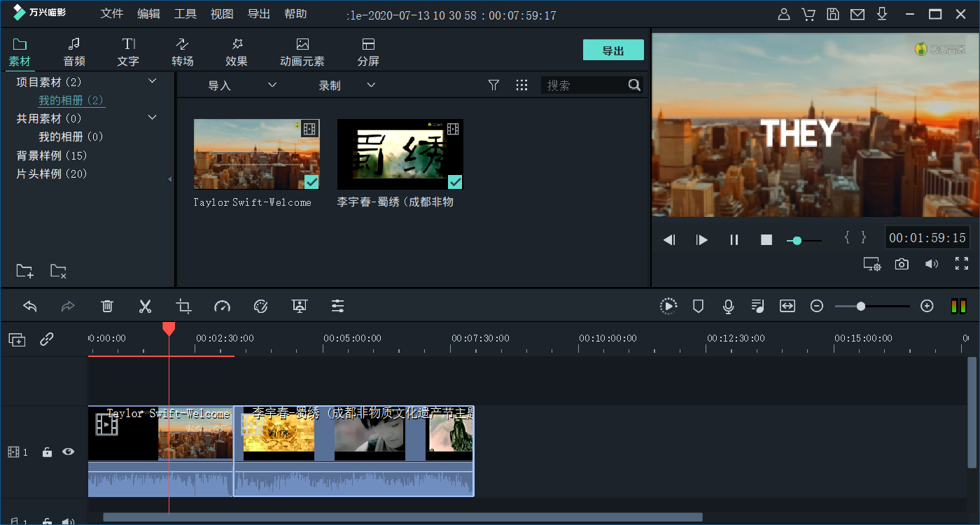Open the 文件 menu
The width and height of the screenshot is (980, 525).
pos(112,14)
